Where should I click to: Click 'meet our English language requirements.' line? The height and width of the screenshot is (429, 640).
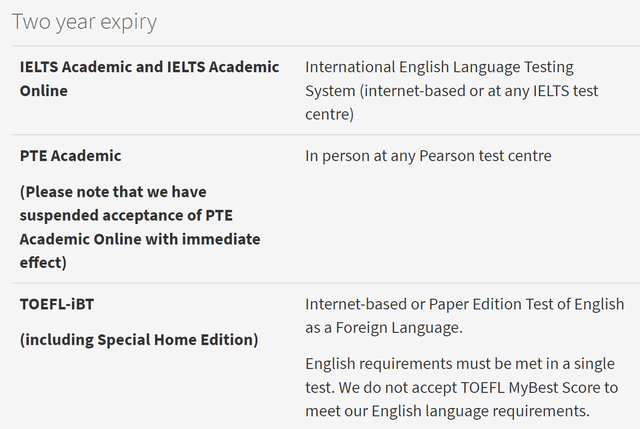pos(448,410)
